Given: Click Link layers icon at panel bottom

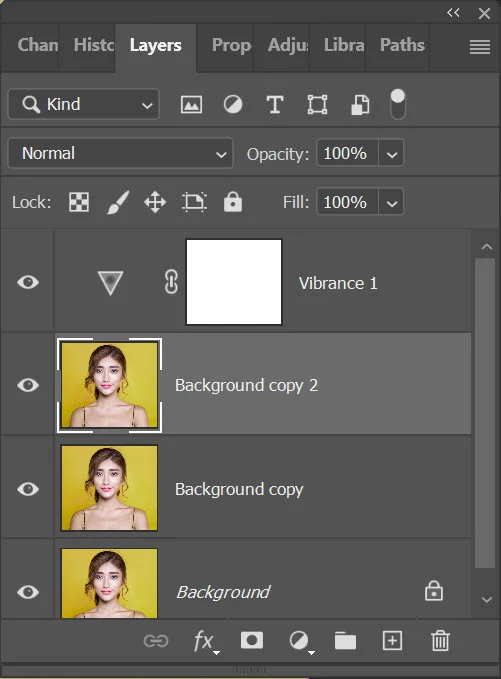Looking at the screenshot, I should (156, 640).
